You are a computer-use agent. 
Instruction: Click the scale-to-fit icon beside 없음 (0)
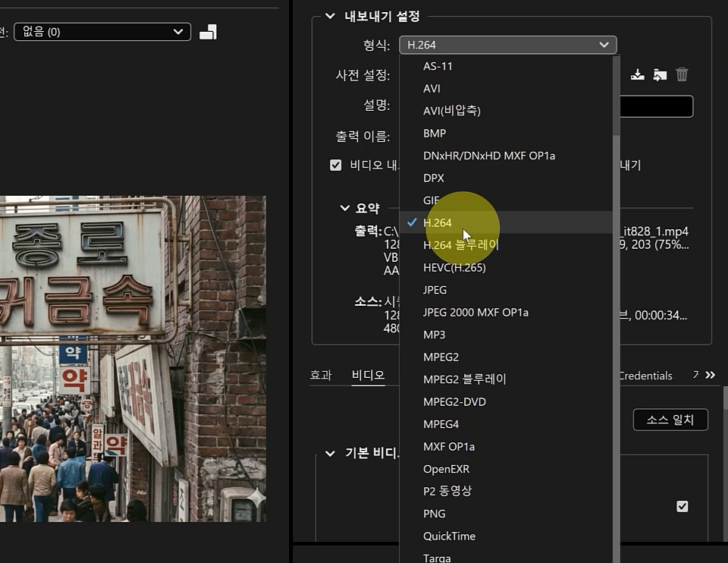tap(208, 32)
